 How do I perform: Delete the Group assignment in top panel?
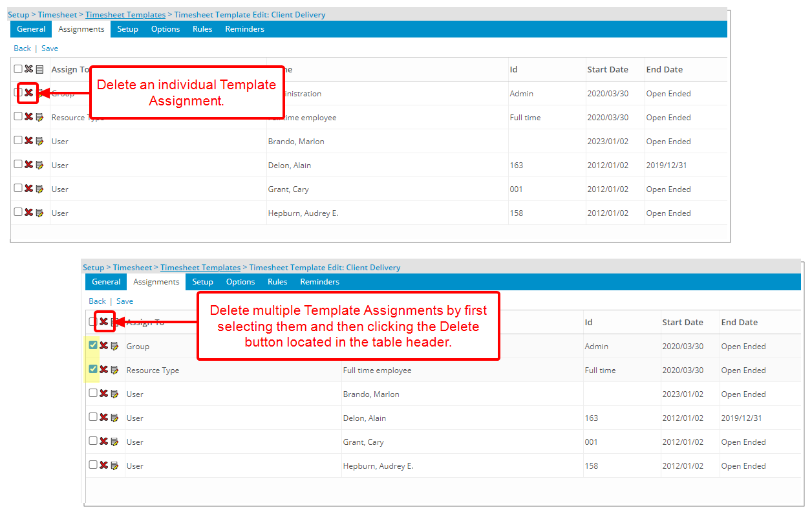(28, 93)
